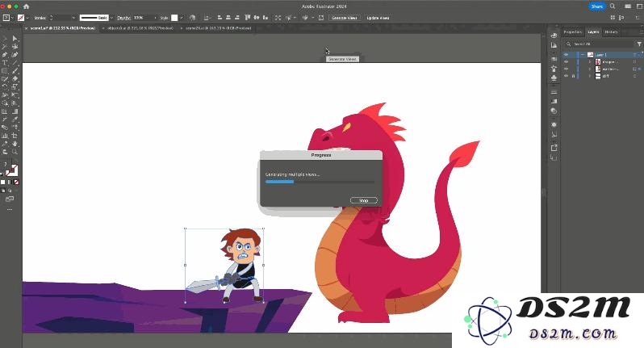
Task: Switch to scene1.ai document tab
Action: point(62,28)
